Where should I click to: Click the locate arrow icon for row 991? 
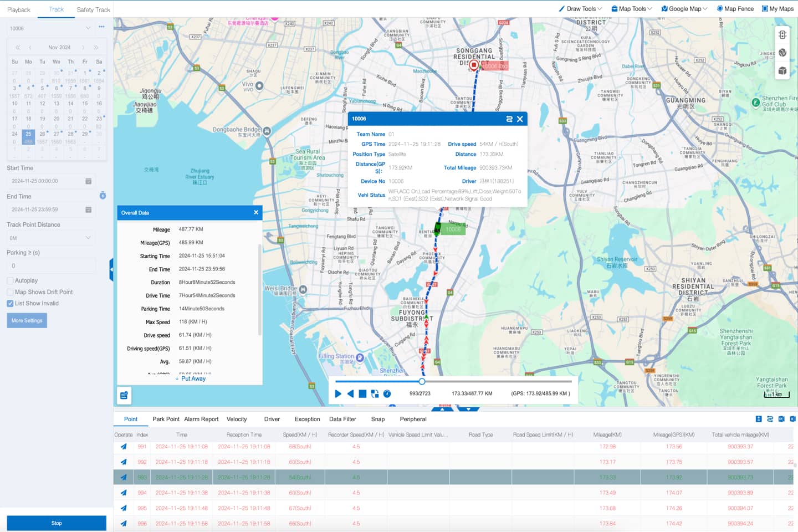point(124,447)
